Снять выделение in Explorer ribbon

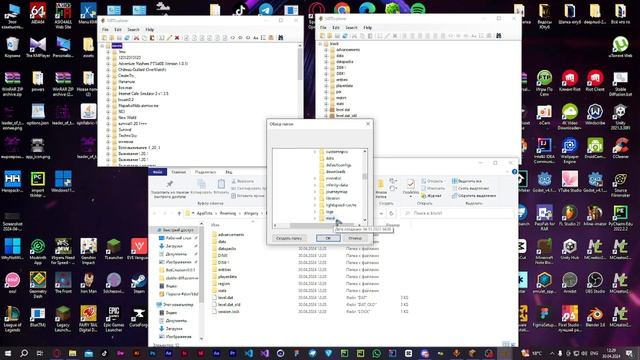[x=470, y=188]
